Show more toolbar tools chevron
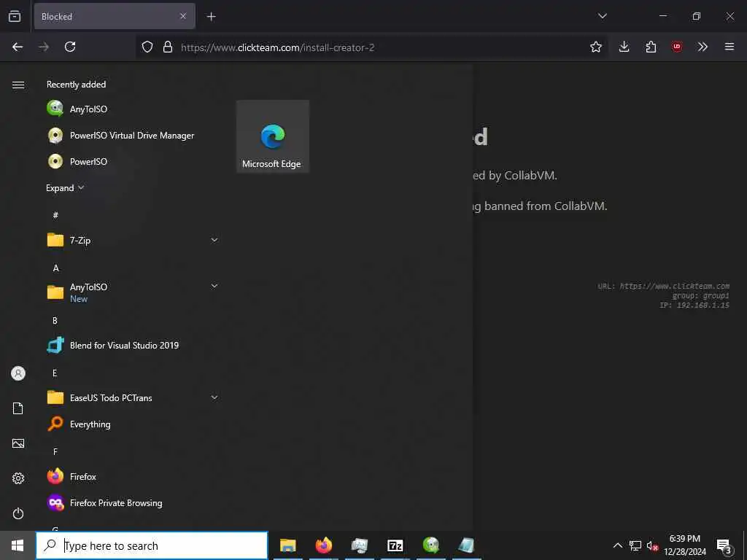 click(703, 47)
